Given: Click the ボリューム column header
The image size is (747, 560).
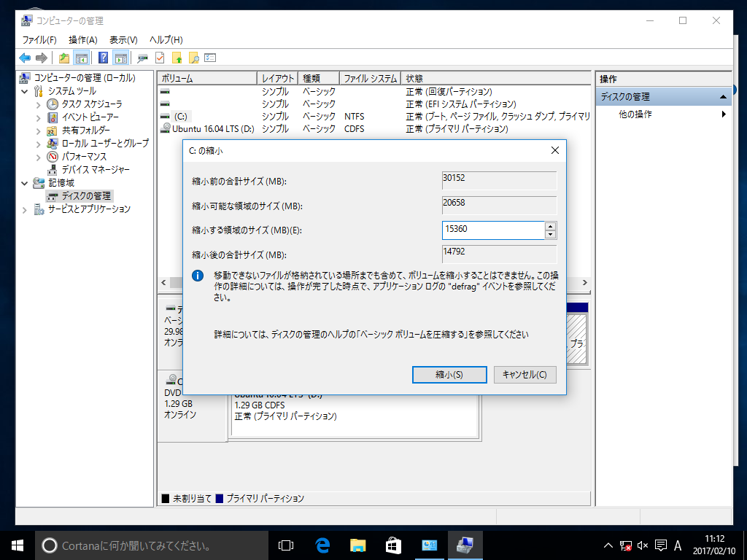Looking at the screenshot, I should [207, 79].
